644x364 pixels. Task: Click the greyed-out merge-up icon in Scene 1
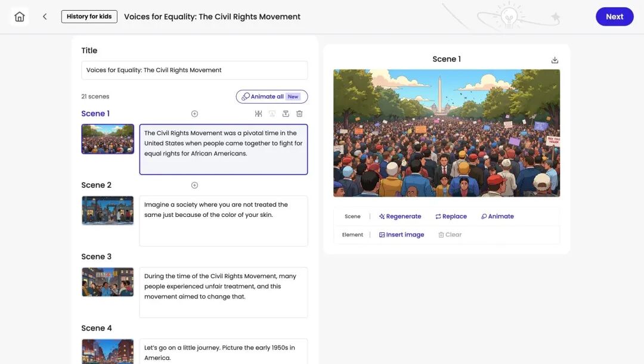(272, 114)
